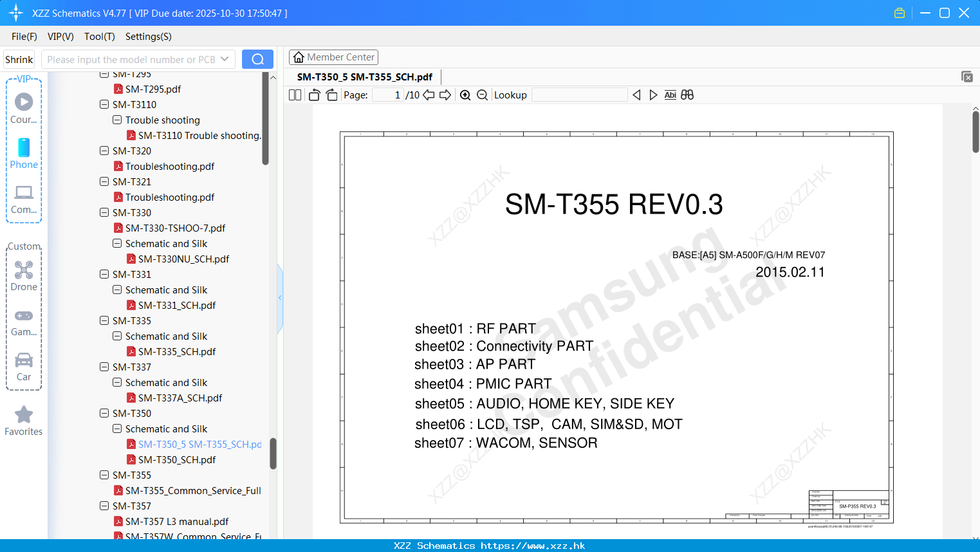
Task: Open the Shrink panel toggle
Action: [x=18, y=59]
